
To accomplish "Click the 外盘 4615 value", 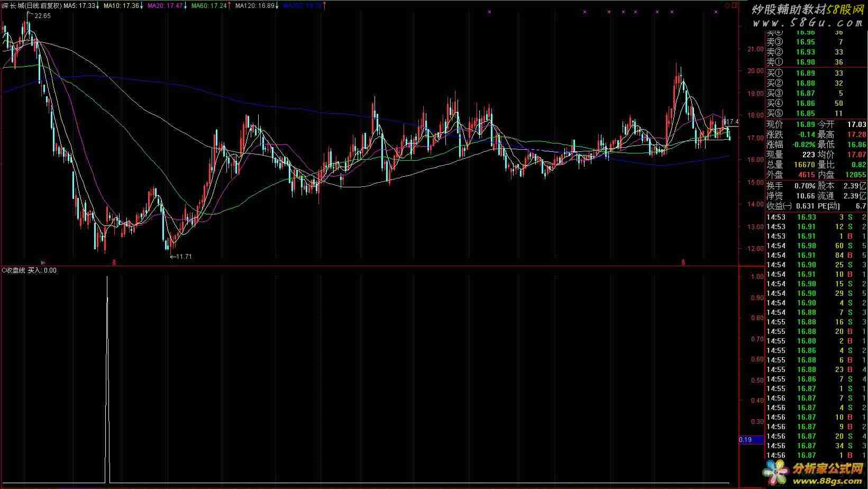I will pyautogui.click(x=806, y=175).
